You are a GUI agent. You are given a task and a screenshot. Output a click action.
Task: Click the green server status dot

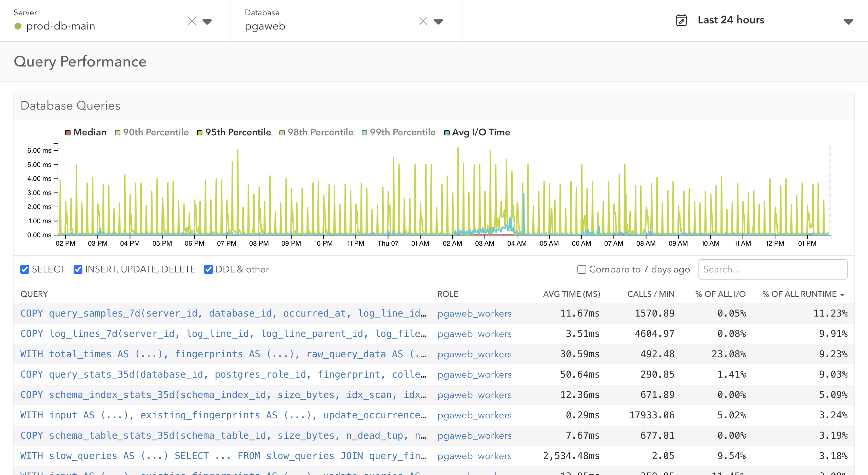pyautogui.click(x=18, y=26)
